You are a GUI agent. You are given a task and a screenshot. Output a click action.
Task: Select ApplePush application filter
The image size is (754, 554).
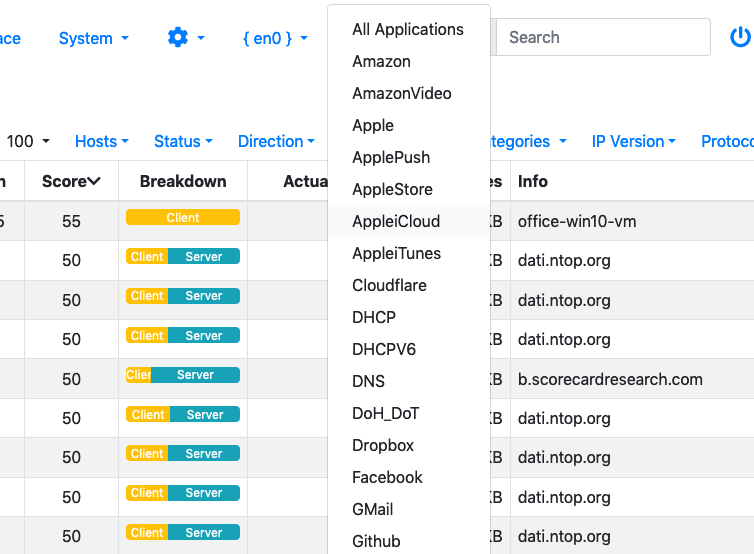click(x=409, y=157)
